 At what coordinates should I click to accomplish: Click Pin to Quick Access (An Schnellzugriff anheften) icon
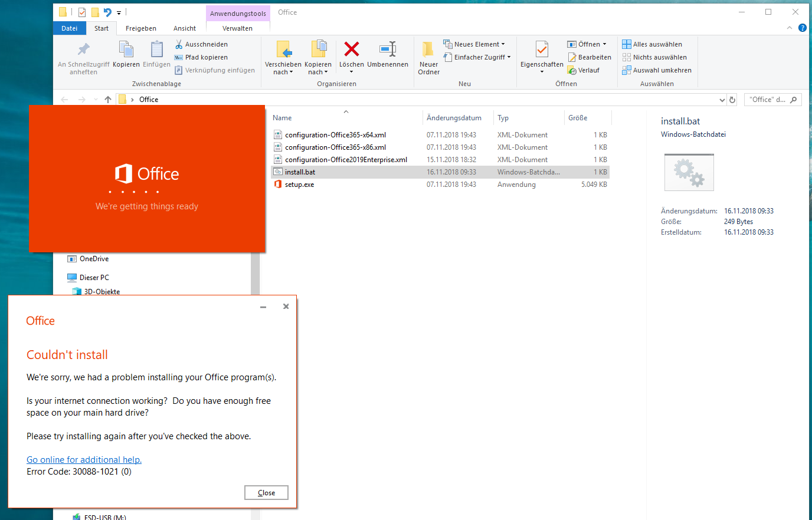(x=84, y=49)
